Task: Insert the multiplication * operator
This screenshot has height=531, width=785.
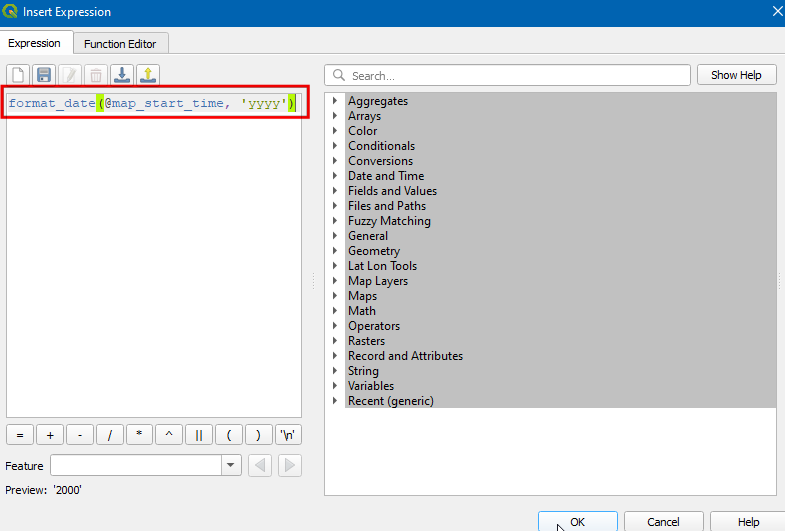Action: (139, 435)
